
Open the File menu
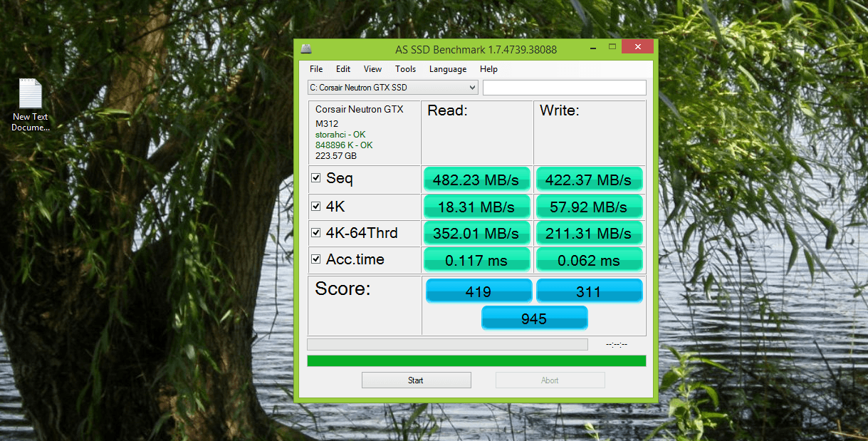click(x=316, y=69)
